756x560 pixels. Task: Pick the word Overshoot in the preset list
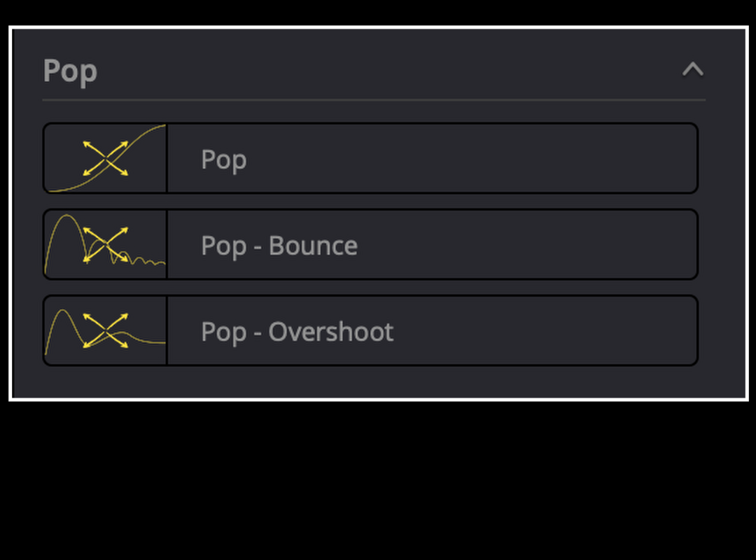point(330,332)
